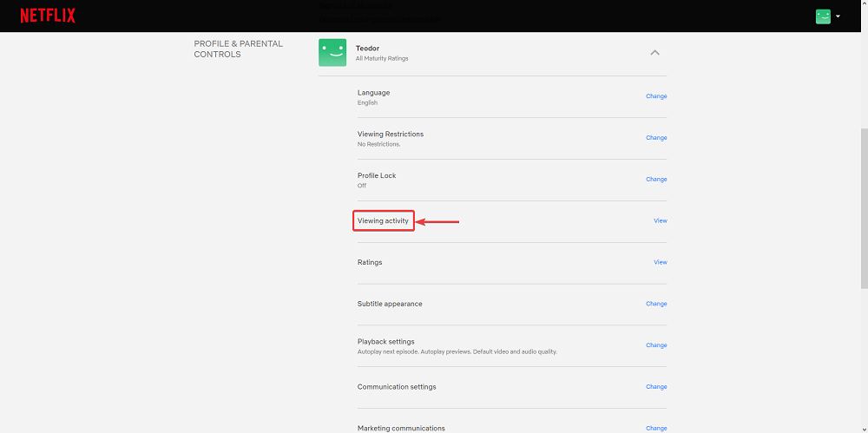Click the Viewing activity label
This screenshot has height=433, width=868.
point(383,221)
